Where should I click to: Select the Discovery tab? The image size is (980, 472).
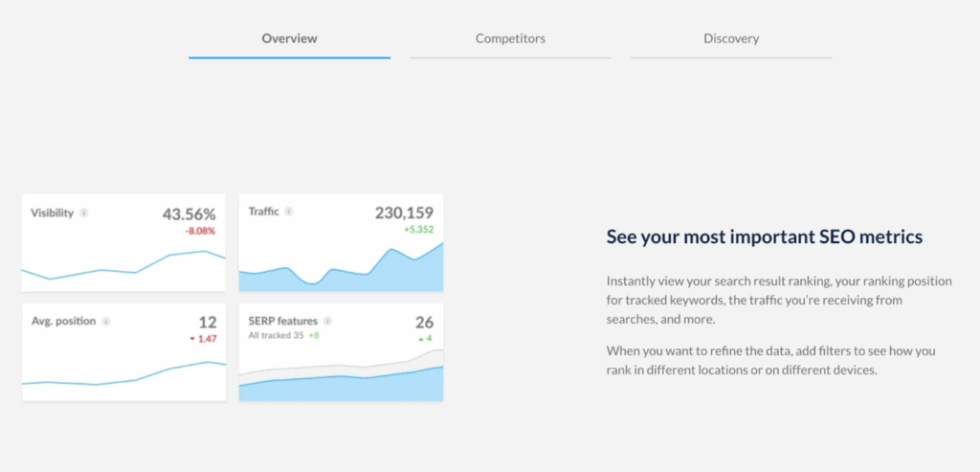click(730, 39)
